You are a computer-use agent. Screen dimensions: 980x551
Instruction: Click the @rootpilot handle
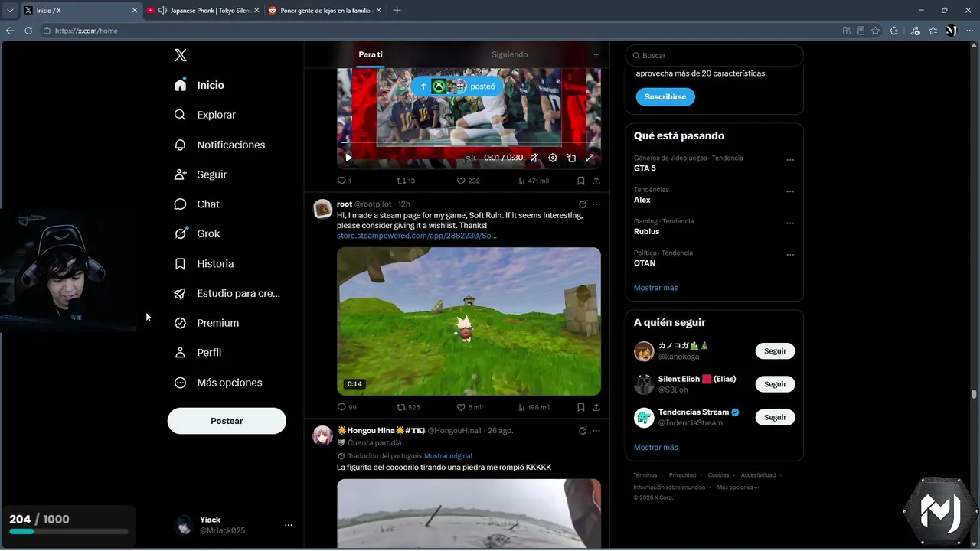373,204
